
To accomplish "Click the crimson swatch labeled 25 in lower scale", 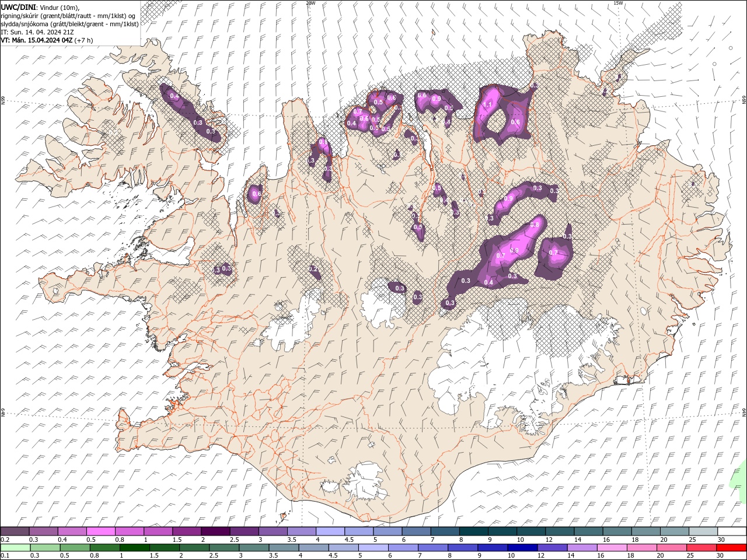I will (x=701, y=548).
